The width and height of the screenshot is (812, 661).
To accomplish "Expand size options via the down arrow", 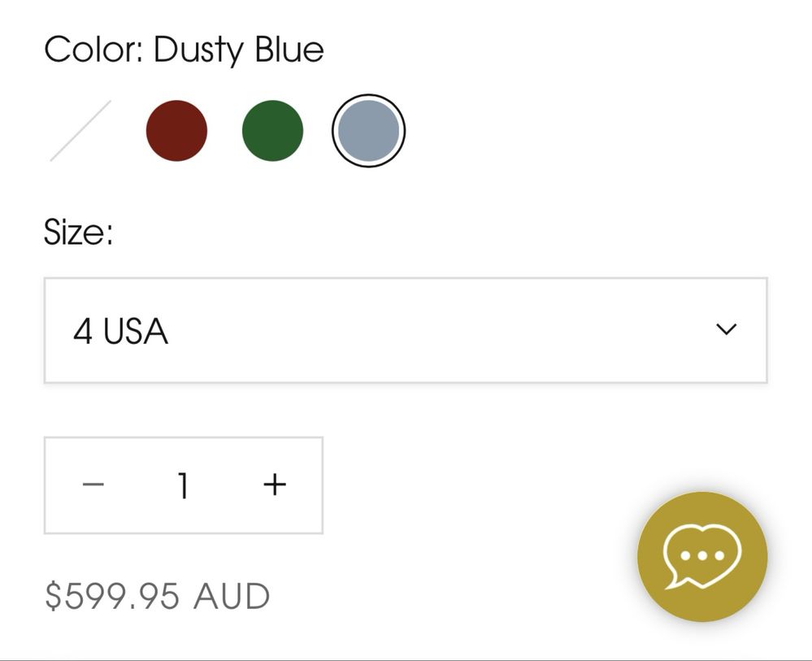I will pos(726,329).
